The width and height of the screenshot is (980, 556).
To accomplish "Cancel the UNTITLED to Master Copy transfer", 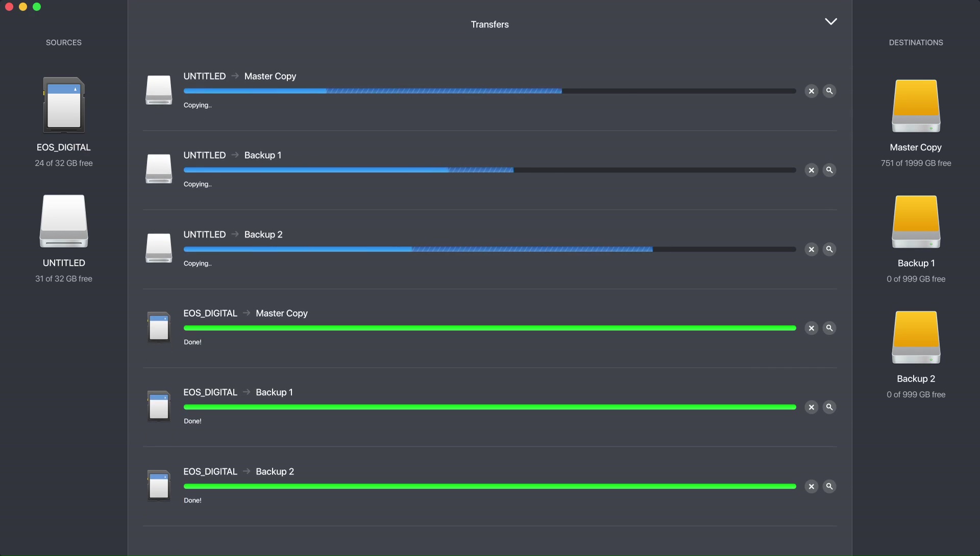I will pos(811,91).
